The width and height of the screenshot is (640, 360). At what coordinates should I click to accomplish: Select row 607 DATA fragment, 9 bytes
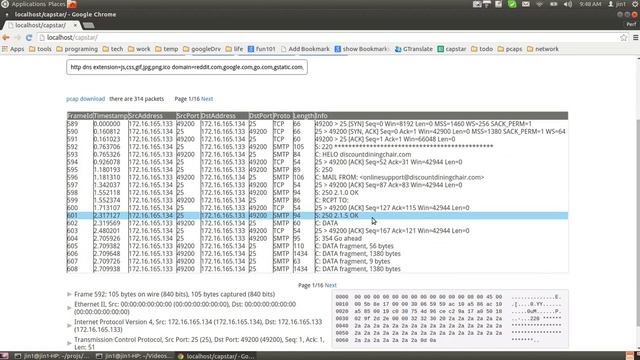[317, 261]
